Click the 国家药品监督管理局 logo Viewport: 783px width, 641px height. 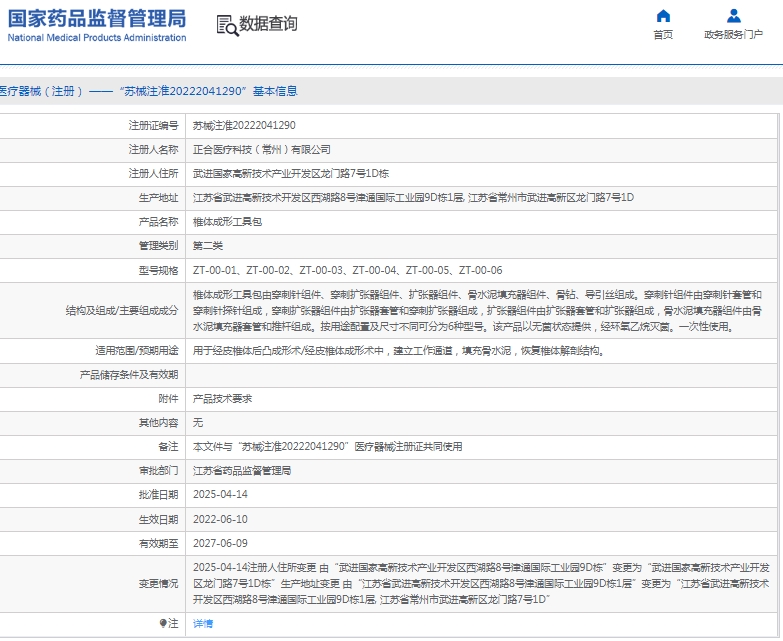(x=97, y=18)
